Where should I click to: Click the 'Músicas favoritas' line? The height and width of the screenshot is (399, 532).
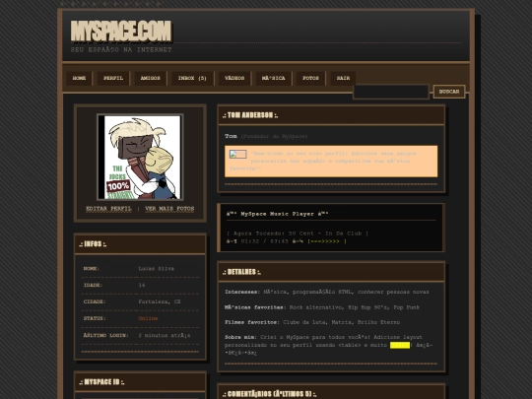[322, 307]
